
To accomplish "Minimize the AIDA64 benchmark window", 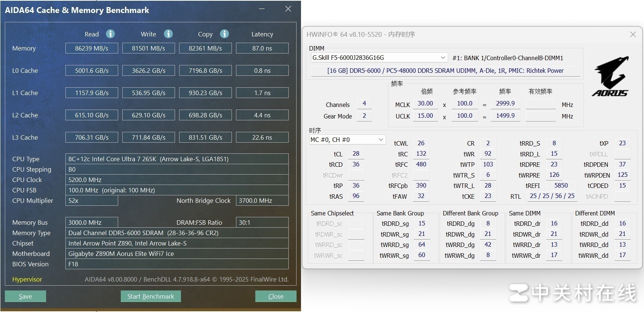I will (x=262, y=9).
